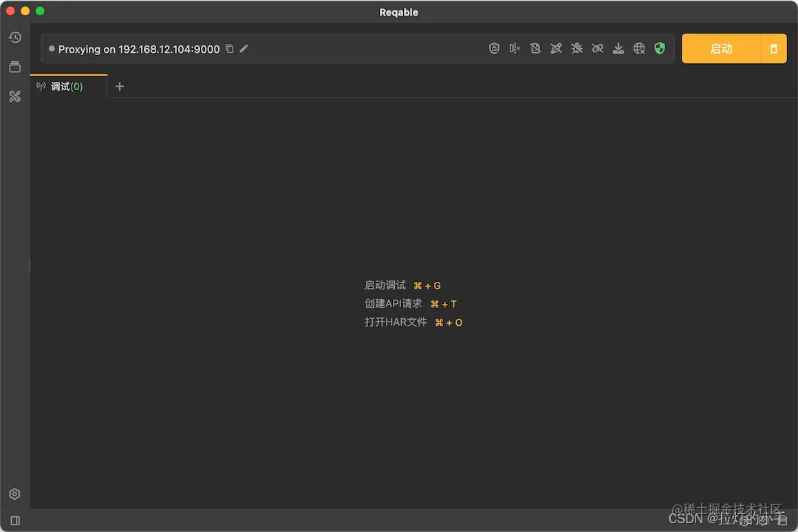This screenshot has width=798, height=532.
Task: Copy the proxy address using the copy icon
Action: 230,49
